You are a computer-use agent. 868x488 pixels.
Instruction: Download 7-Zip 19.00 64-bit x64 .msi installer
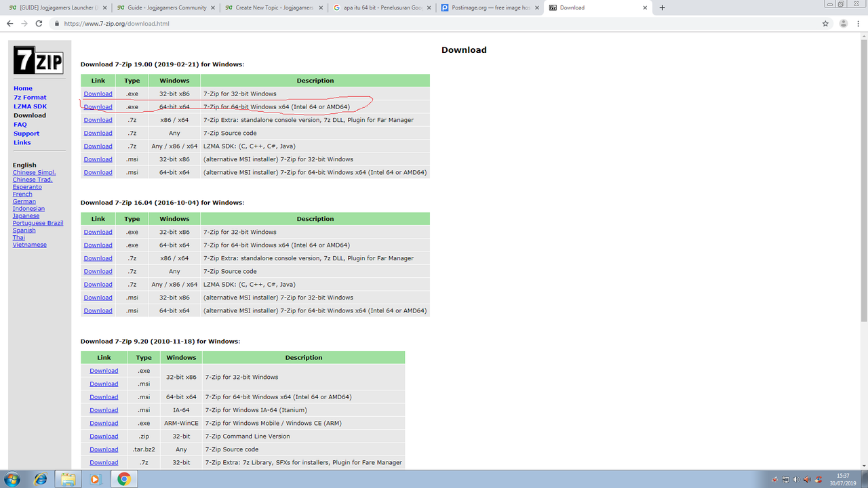[98, 172]
